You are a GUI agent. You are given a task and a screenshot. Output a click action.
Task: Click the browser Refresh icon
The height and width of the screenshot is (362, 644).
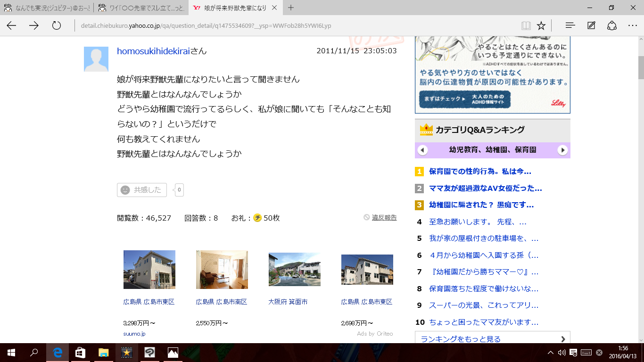point(57,25)
